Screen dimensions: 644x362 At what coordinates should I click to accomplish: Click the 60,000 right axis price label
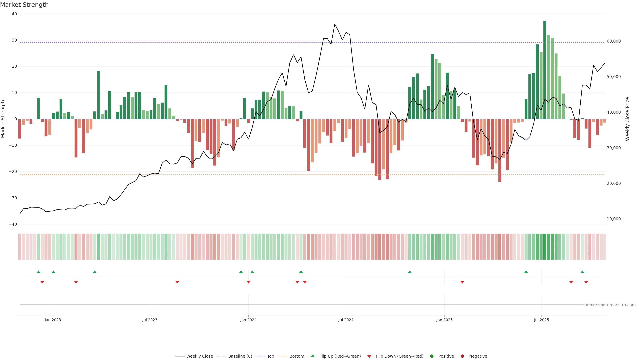click(613, 41)
